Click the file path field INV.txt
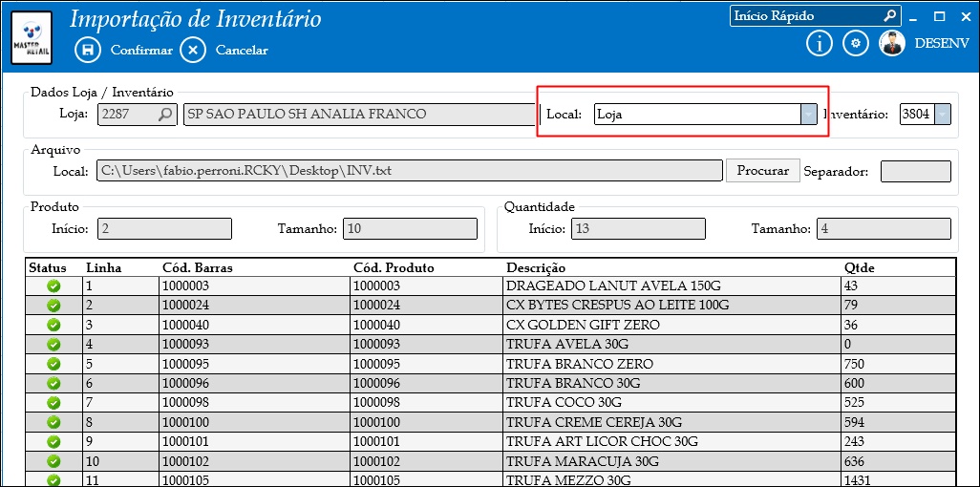 coord(410,170)
